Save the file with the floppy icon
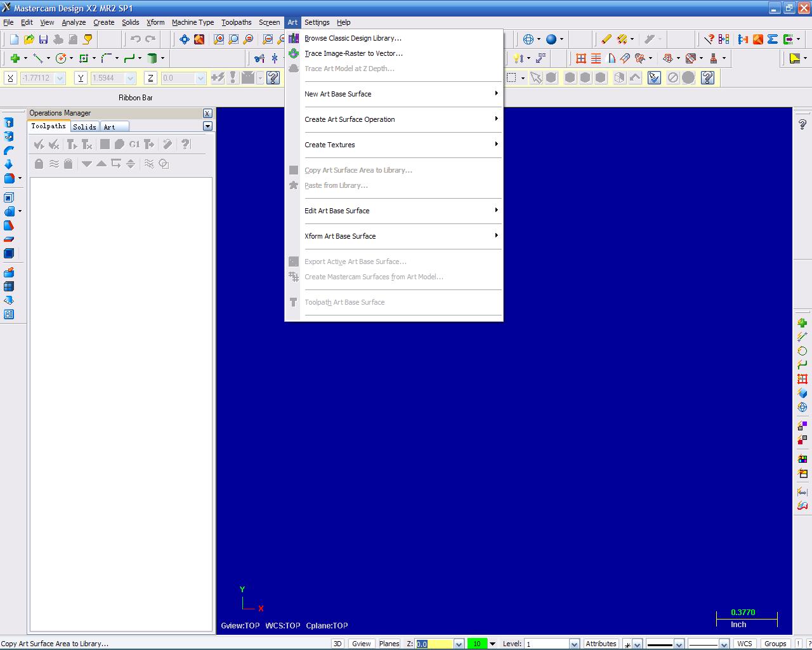This screenshot has height=650, width=812. tap(43, 39)
